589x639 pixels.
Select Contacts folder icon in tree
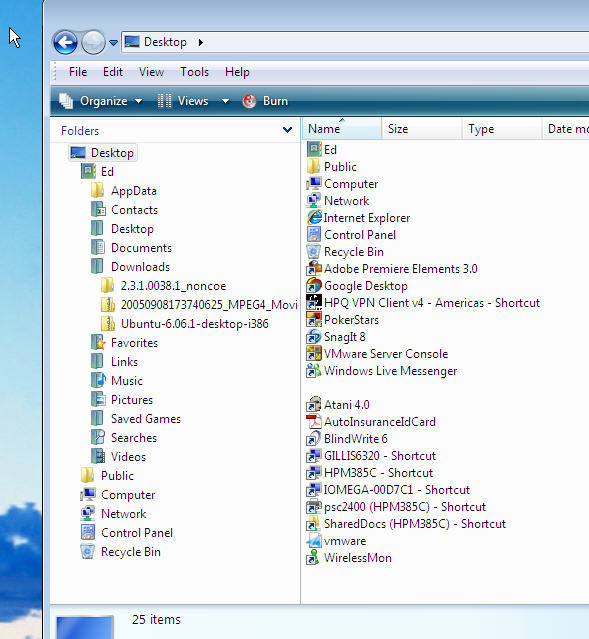point(98,210)
